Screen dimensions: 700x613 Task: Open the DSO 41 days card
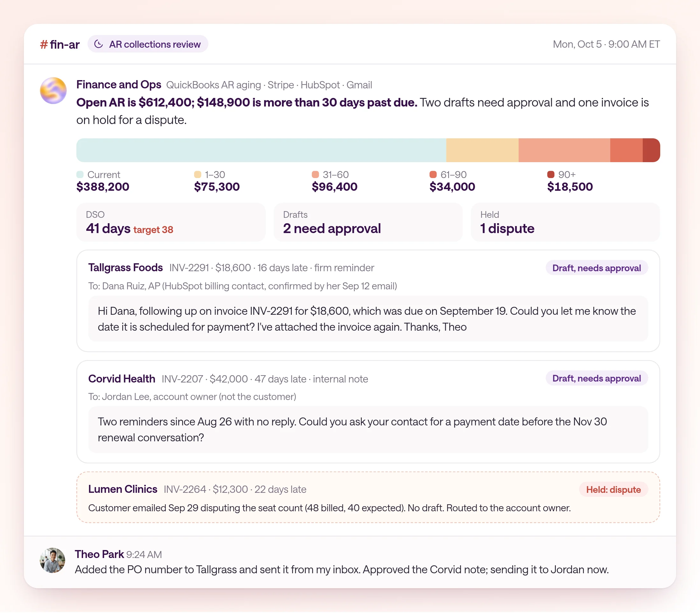pos(171,222)
